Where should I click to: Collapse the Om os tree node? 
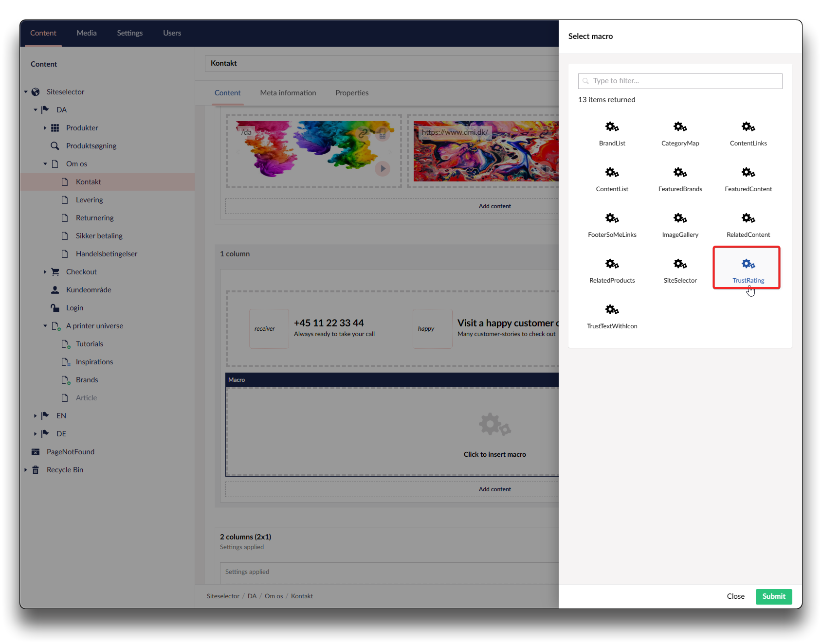click(x=45, y=164)
